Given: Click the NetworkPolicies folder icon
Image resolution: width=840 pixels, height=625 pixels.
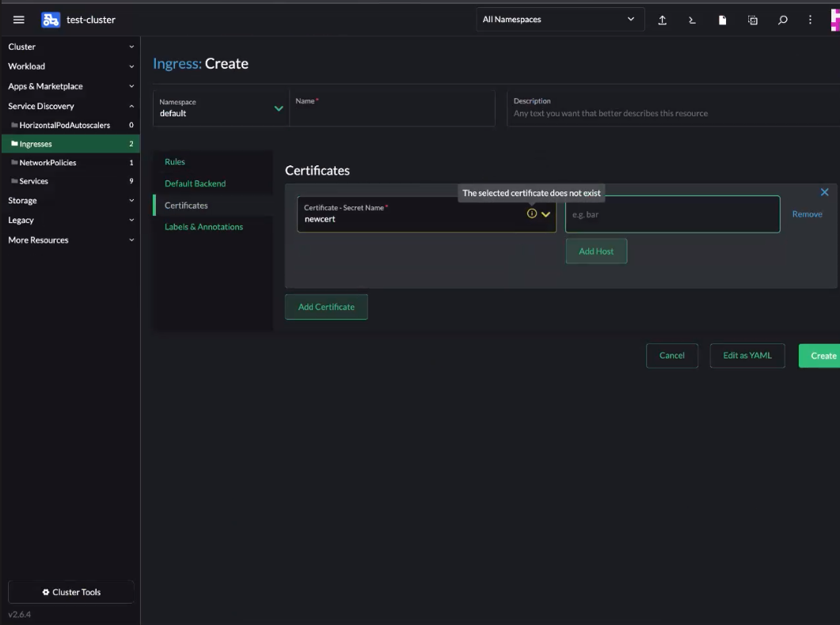Looking at the screenshot, I should click(14, 162).
